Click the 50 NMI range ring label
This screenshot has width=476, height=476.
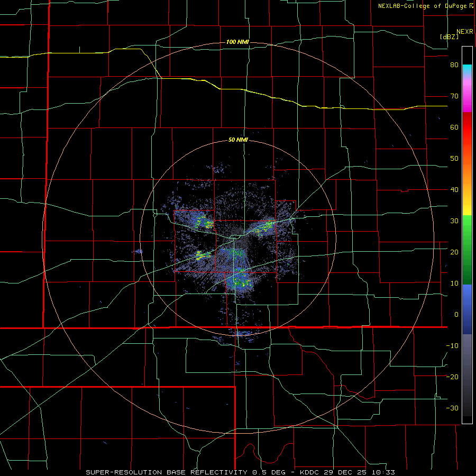(238, 140)
